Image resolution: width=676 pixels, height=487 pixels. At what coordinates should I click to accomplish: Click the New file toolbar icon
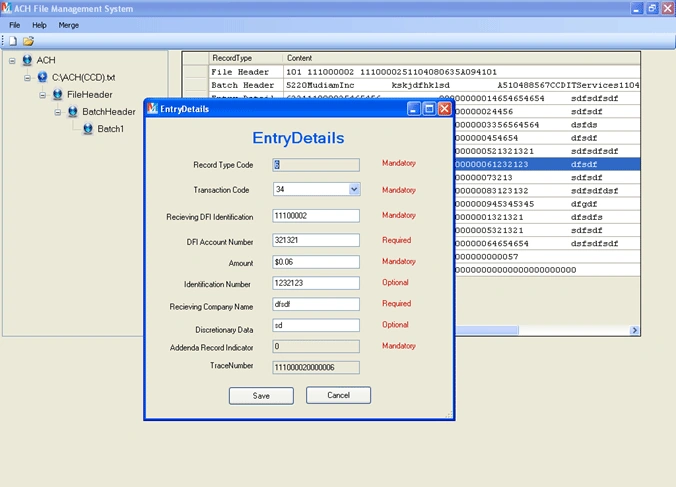click(x=13, y=41)
